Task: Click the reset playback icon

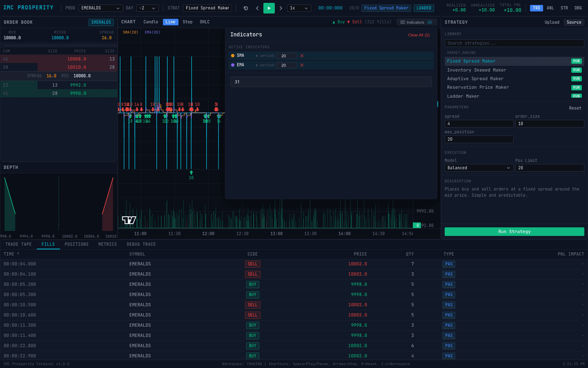Action: coord(246,8)
